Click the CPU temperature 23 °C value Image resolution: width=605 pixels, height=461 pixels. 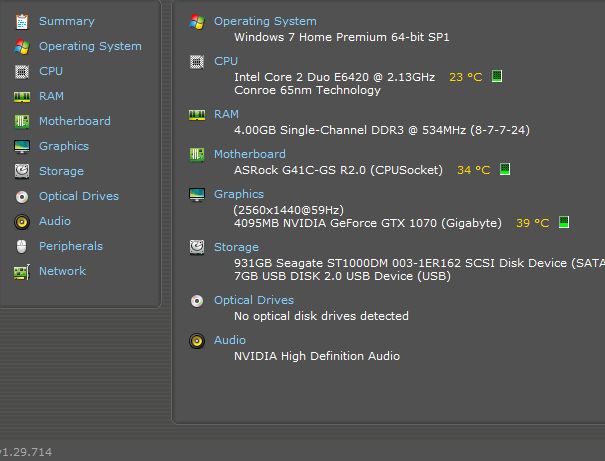(x=466, y=78)
